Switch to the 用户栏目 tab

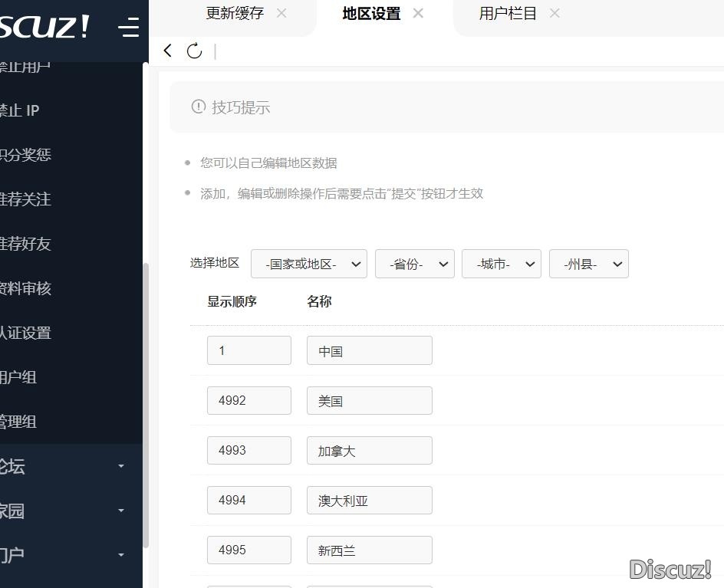pos(508,13)
